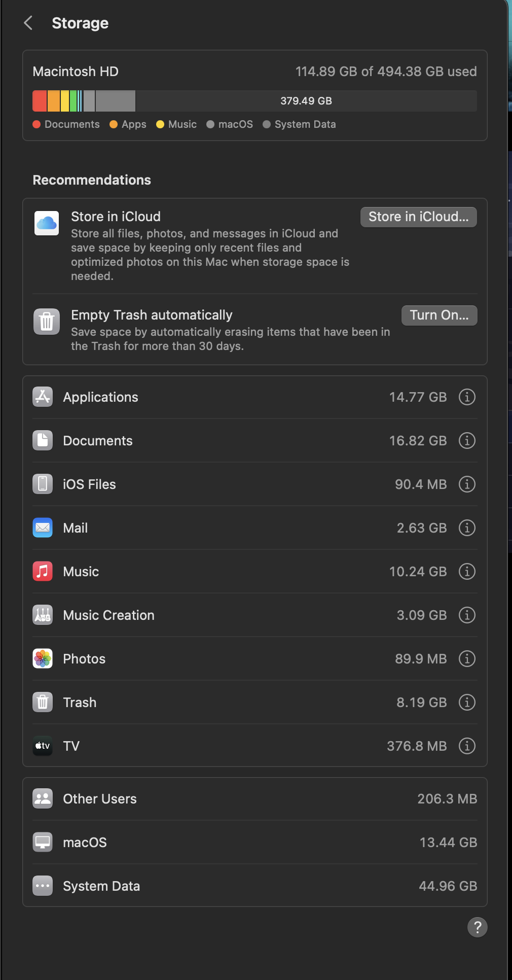Open the help question mark button
Screen dimensions: 512x980
point(477,927)
